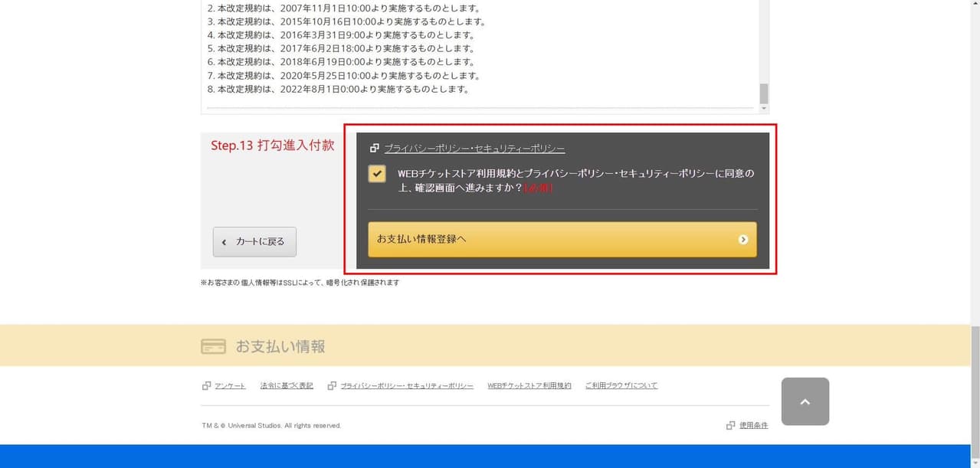
Task: Click the Universal Studios copyright text
Action: click(271, 426)
